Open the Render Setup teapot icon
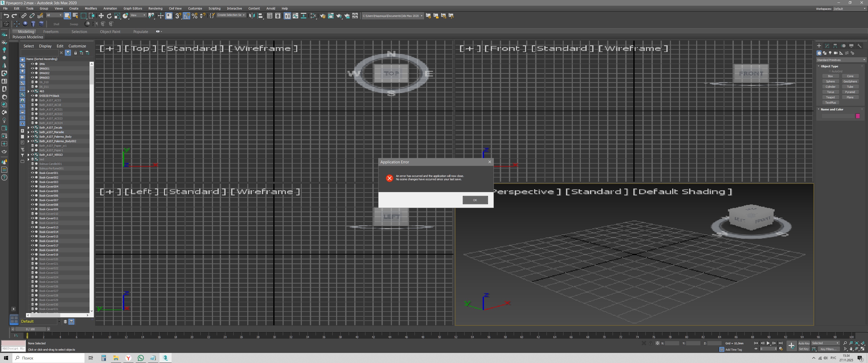This screenshot has height=363, width=868. pos(322,16)
